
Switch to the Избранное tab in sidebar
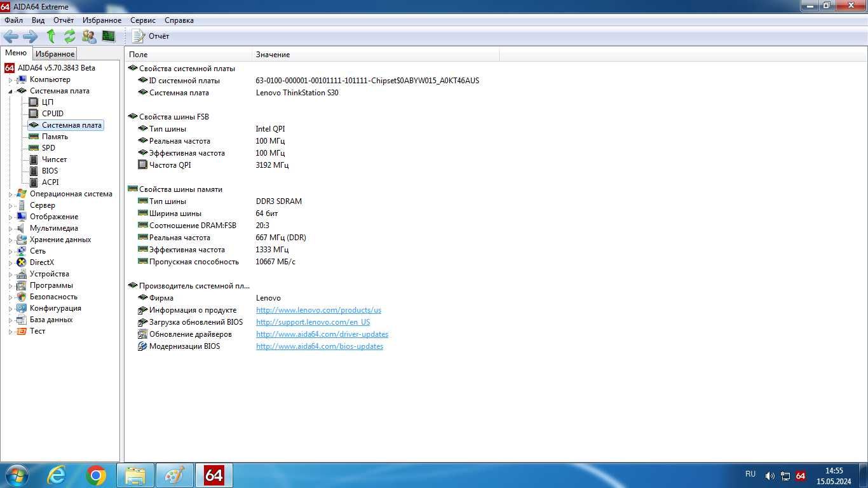pos(55,54)
